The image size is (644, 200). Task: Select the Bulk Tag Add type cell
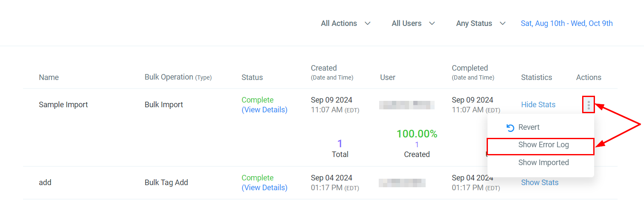[166, 183]
